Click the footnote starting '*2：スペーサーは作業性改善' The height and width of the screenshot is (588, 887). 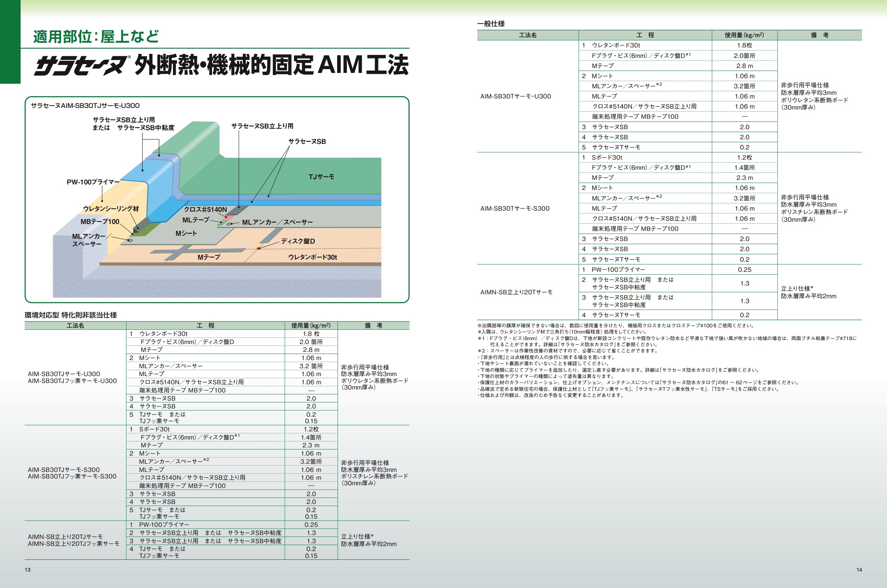click(x=568, y=351)
